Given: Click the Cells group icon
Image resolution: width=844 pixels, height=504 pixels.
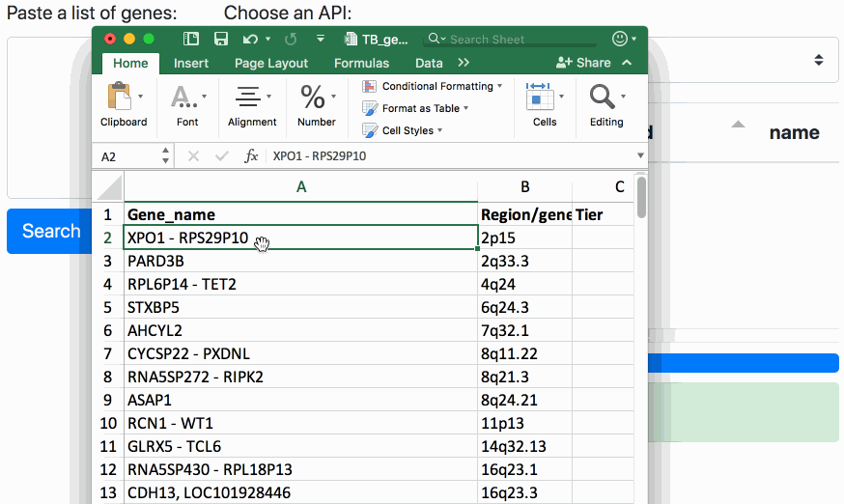Looking at the screenshot, I should 539,97.
